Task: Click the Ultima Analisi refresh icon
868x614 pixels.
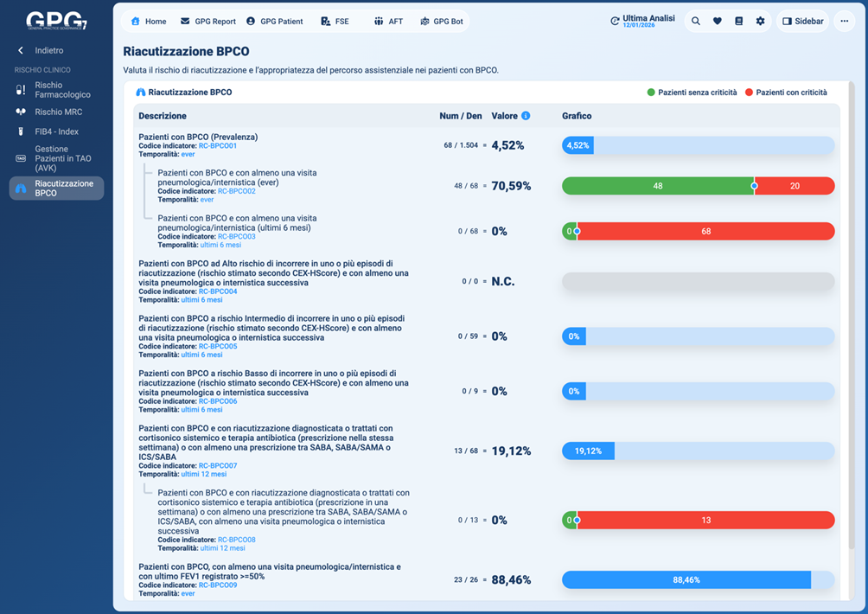Action: 615,21
